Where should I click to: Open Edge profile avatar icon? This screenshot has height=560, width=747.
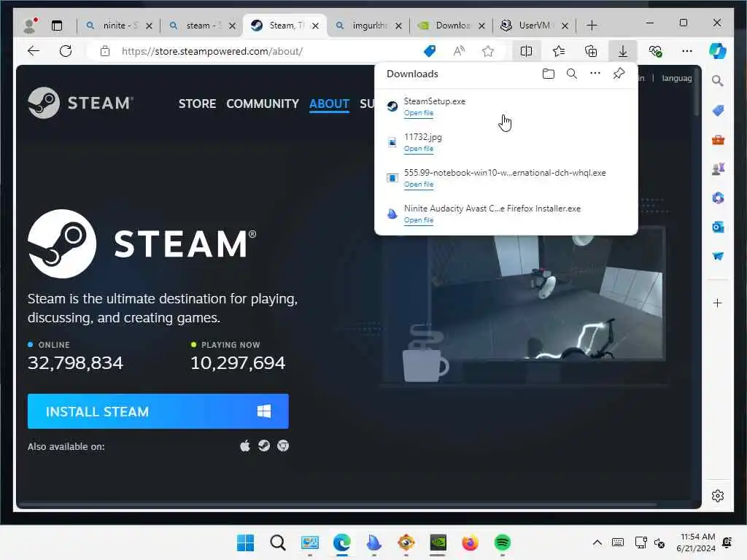tap(30, 26)
